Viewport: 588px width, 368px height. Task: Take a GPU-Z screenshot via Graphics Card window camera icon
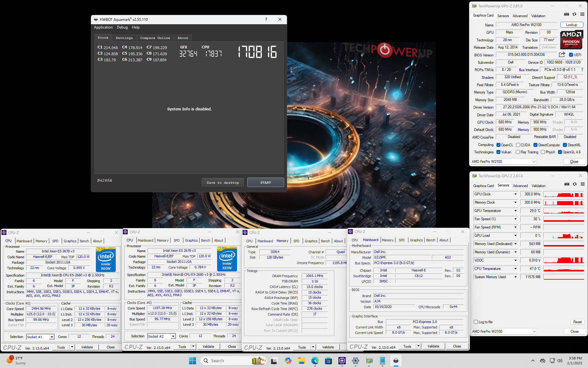click(567, 14)
